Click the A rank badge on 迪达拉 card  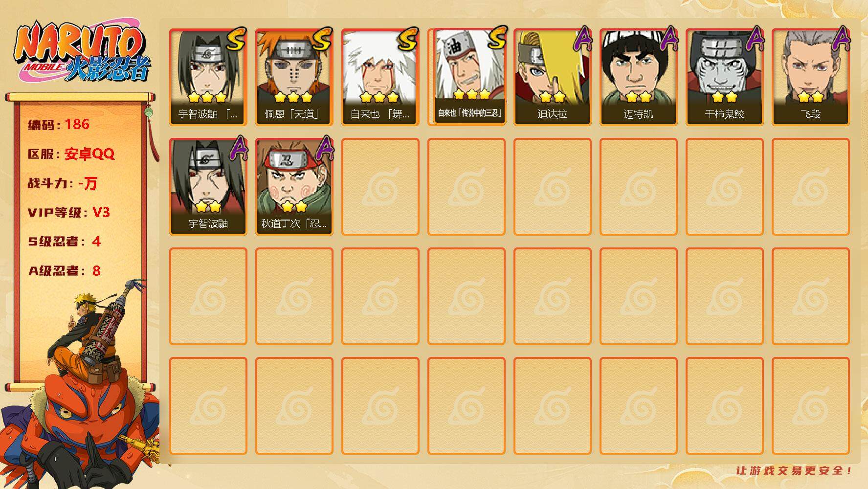click(582, 39)
